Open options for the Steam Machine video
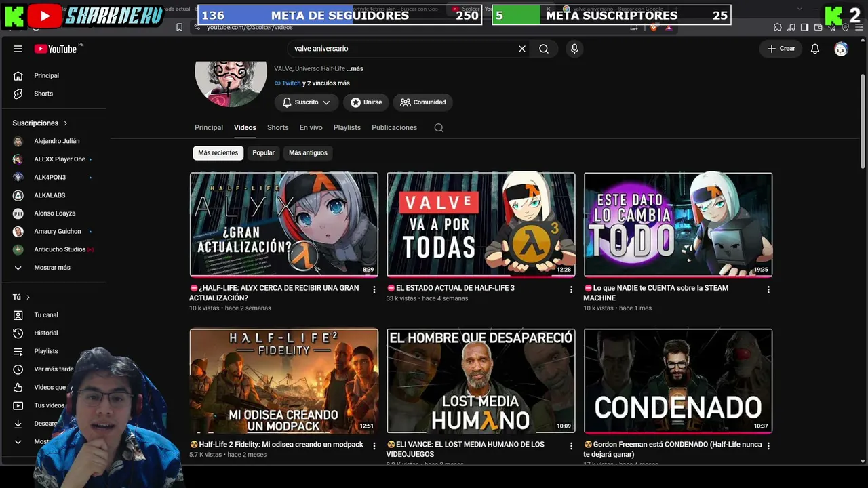Image resolution: width=868 pixels, height=488 pixels. pos(768,289)
